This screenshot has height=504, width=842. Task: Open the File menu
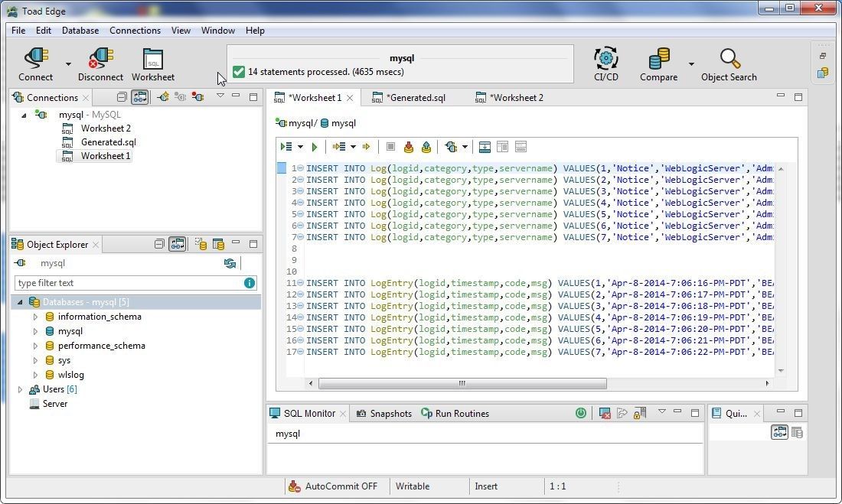[18, 31]
